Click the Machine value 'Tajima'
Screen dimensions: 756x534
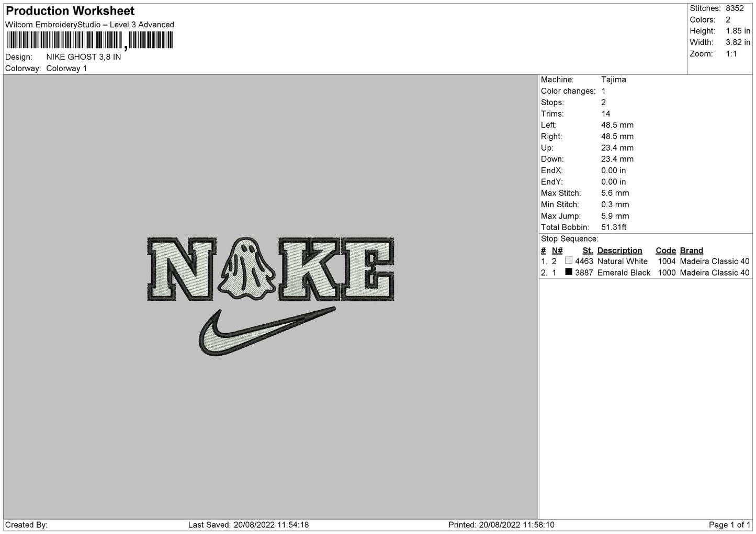(x=614, y=79)
